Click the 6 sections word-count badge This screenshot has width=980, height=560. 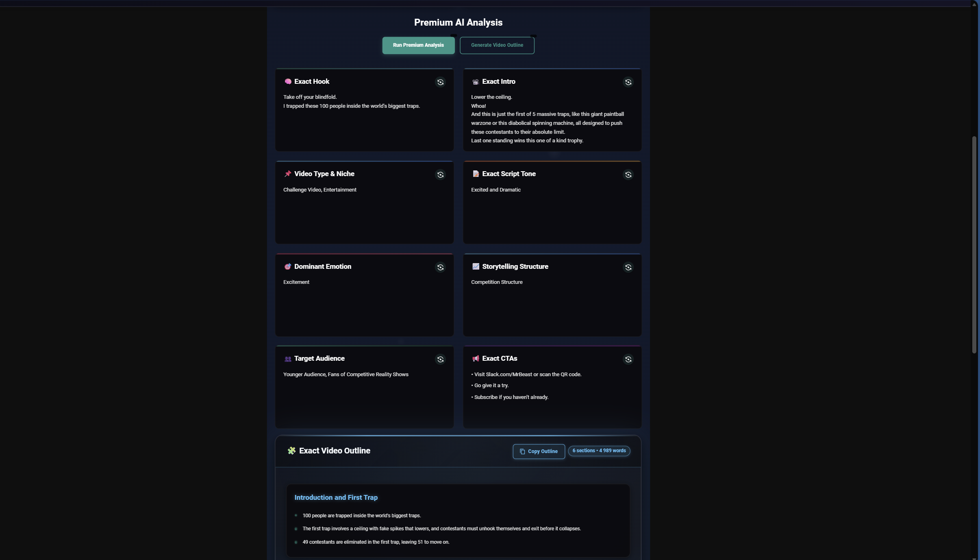[x=599, y=451]
